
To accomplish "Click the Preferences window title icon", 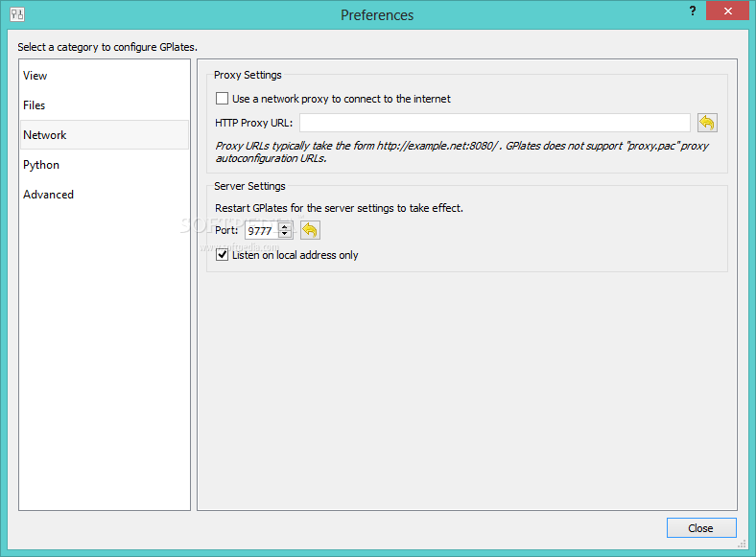I will tap(17, 14).
